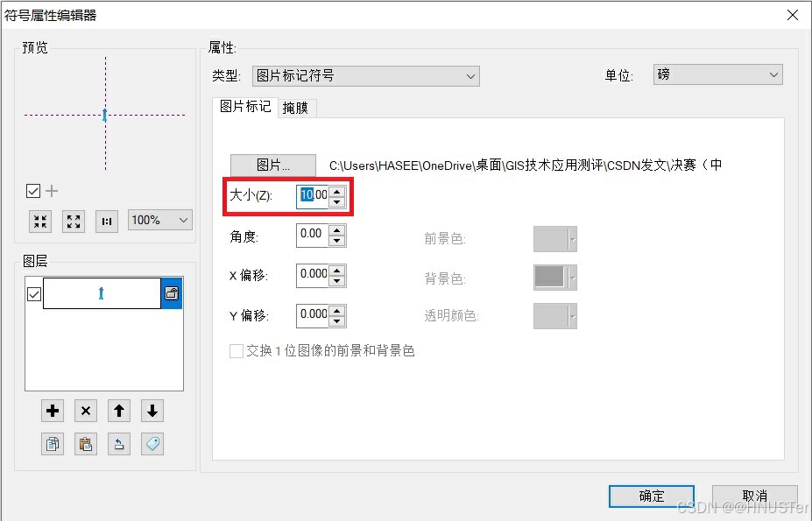The height and width of the screenshot is (521, 812).
Task: Click the layer lock icon
Action: 172,293
